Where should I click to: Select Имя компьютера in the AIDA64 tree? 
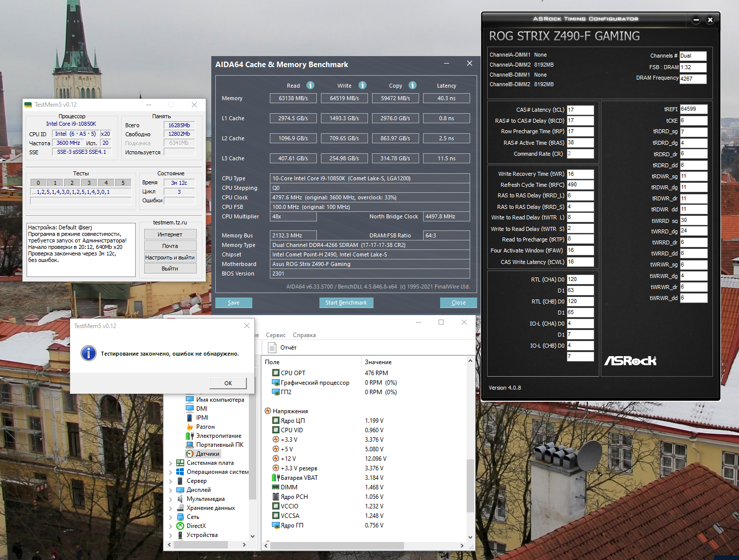point(220,400)
